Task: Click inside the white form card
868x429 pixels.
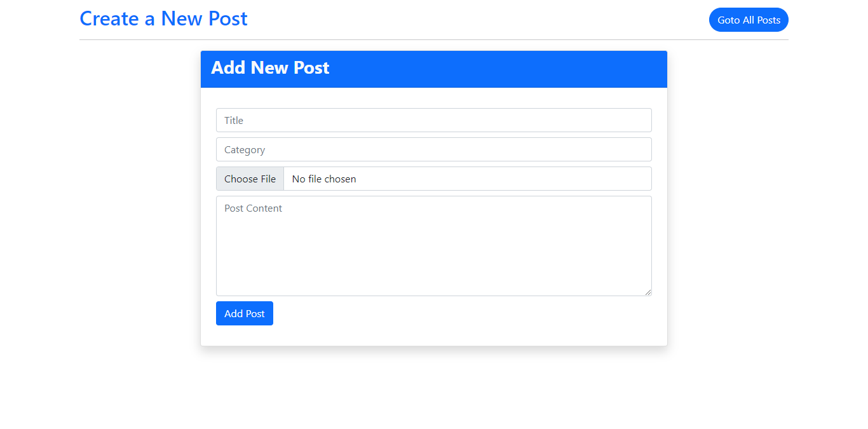Action: coord(434,330)
